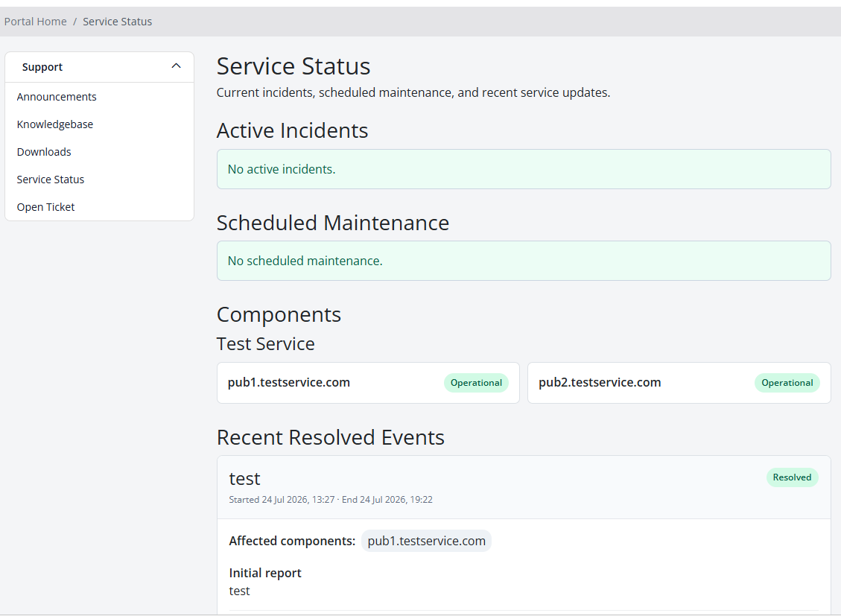This screenshot has width=841, height=616.
Task: Click the pub1.testservice.com affected component tag
Action: coord(426,541)
